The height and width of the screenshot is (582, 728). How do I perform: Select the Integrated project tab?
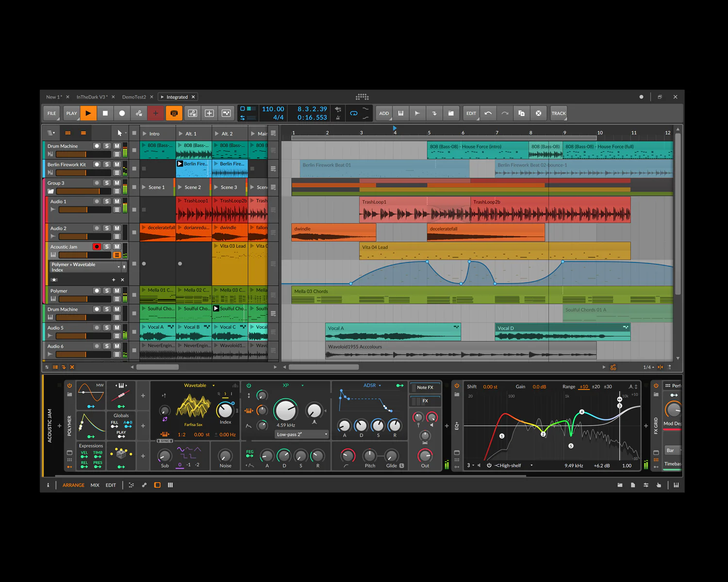pos(177,97)
